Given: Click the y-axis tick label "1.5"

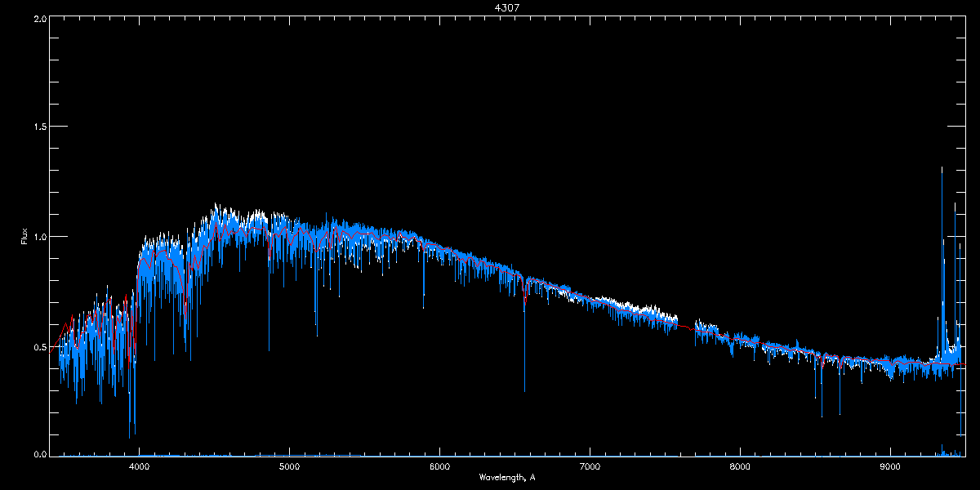Looking at the screenshot, I should 39,127.
